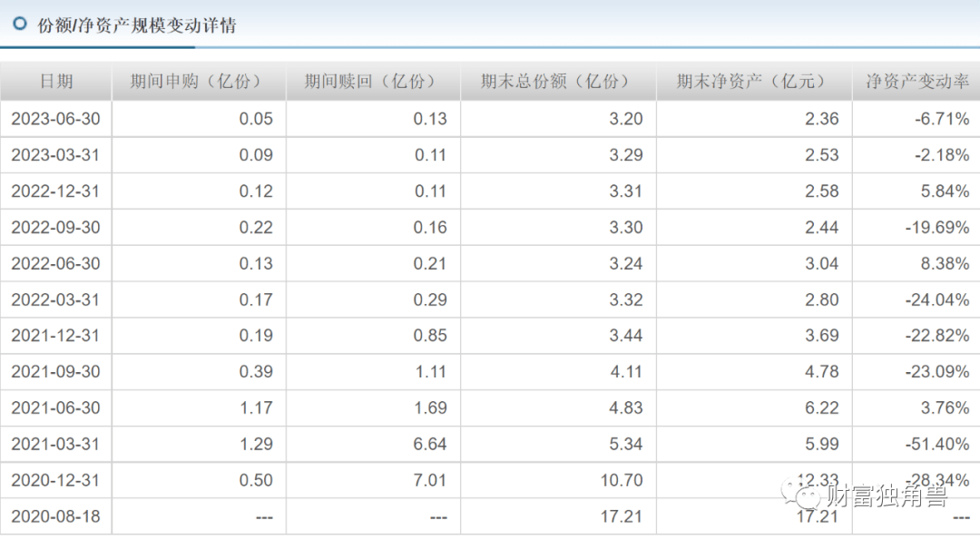Viewport: 980px width, 539px height.
Task: Click the 份额/净资产规模变动详情 section title
Action: coord(136,25)
